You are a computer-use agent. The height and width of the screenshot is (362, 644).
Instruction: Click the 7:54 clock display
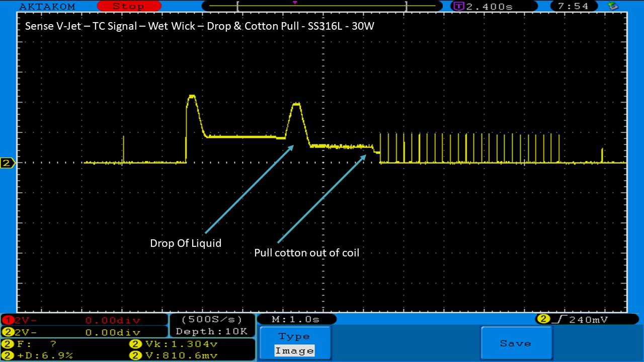(x=574, y=7)
